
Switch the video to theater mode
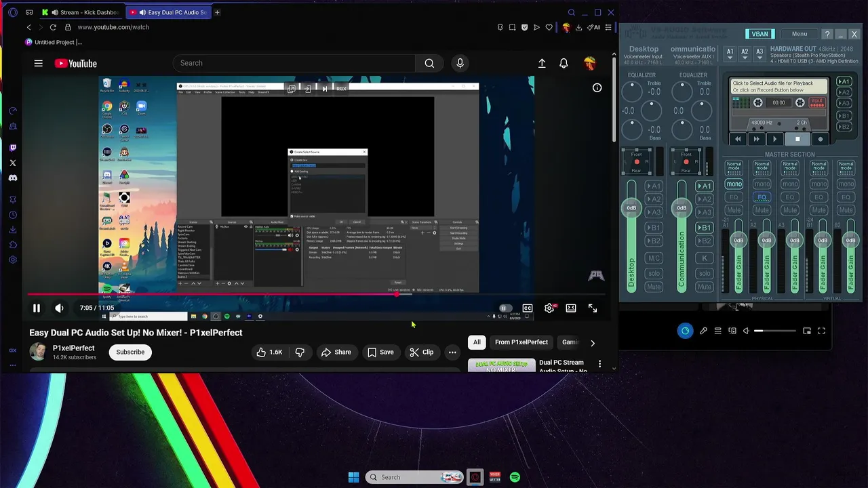pos(571,308)
